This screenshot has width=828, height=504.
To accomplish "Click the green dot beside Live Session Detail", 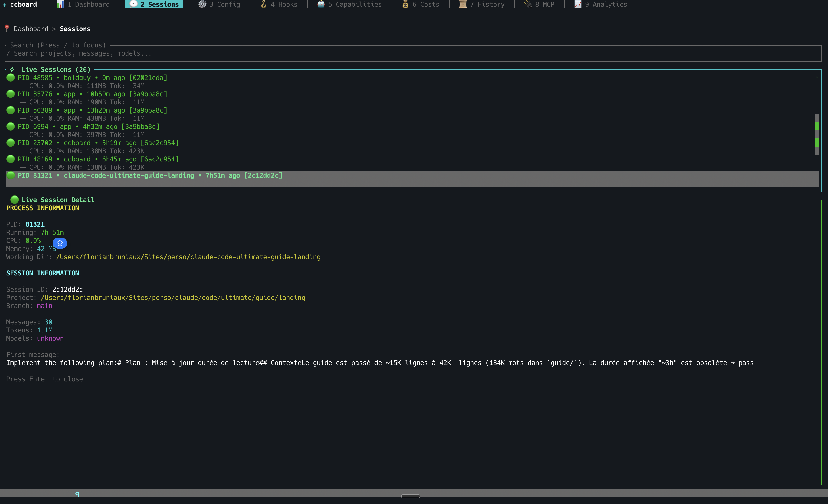I will pos(14,200).
